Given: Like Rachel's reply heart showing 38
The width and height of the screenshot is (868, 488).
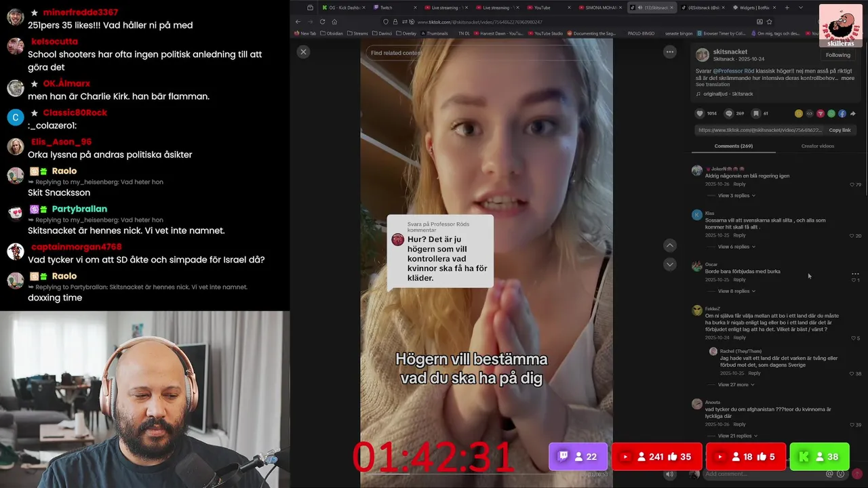Looking at the screenshot, I should (852, 373).
